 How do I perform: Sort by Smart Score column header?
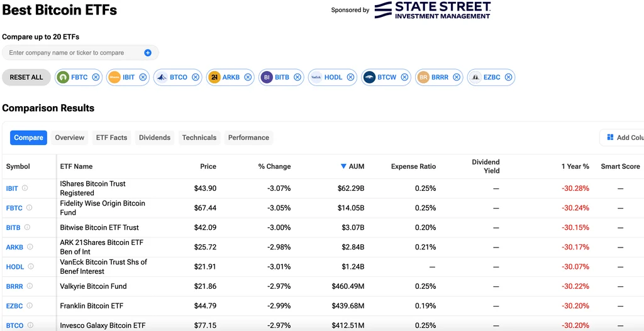[x=620, y=166]
